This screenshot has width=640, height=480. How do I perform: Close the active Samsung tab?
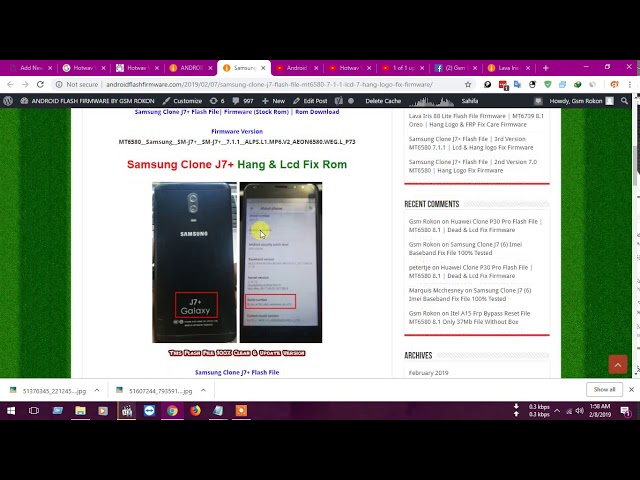pyautogui.click(x=263, y=68)
